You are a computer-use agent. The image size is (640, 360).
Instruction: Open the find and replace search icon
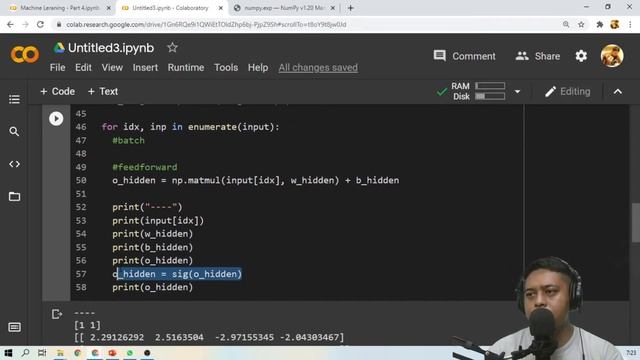pyautogui.click(x=14, y=131)
